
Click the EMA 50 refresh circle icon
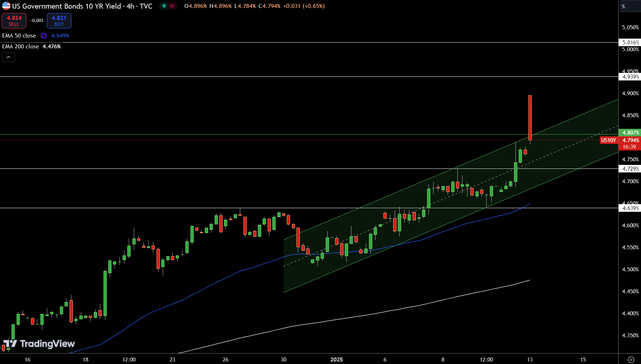click(x=44, y=36)
